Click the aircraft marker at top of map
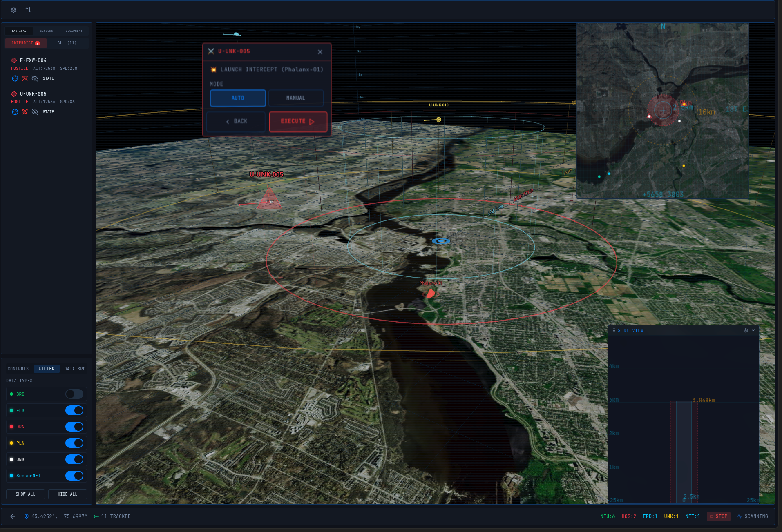The image size is (782, 532). click(x=236, y=34)
